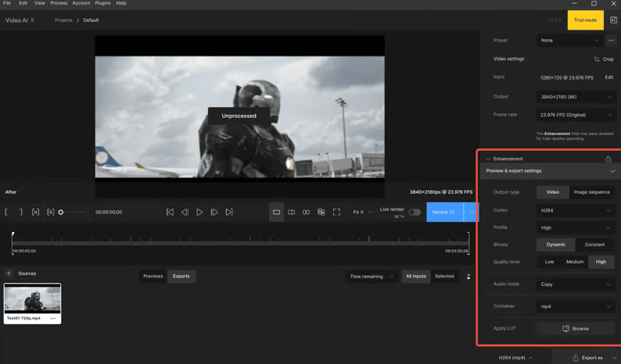The height and width of the screenshot is (364, 621).
Task: Set Output type to Image sequence
Action: (592, 192)
